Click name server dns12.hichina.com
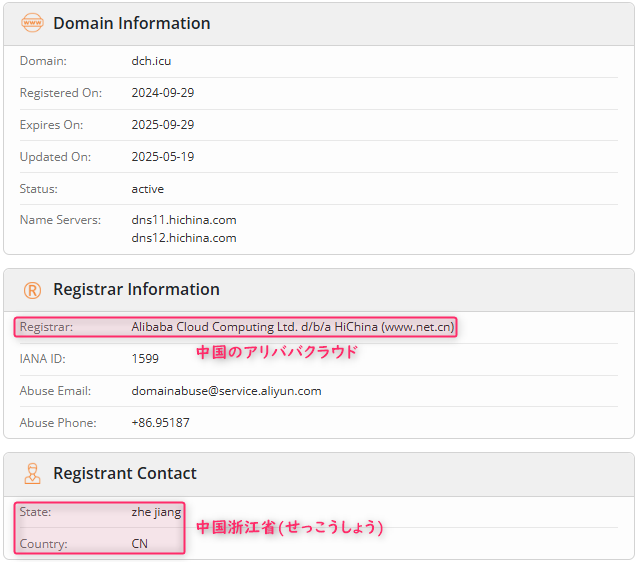This screenshot has width=636, height=562. (x=184, y=238)
